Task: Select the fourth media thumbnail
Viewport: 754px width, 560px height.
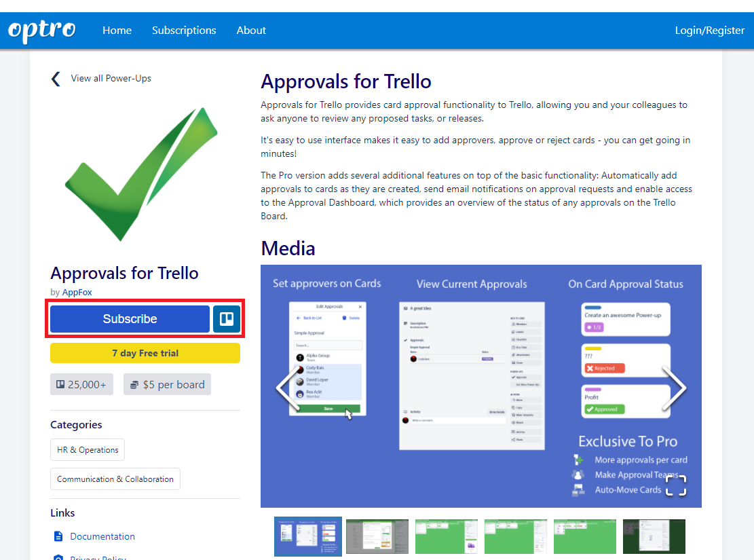Action: click(516, 536)
